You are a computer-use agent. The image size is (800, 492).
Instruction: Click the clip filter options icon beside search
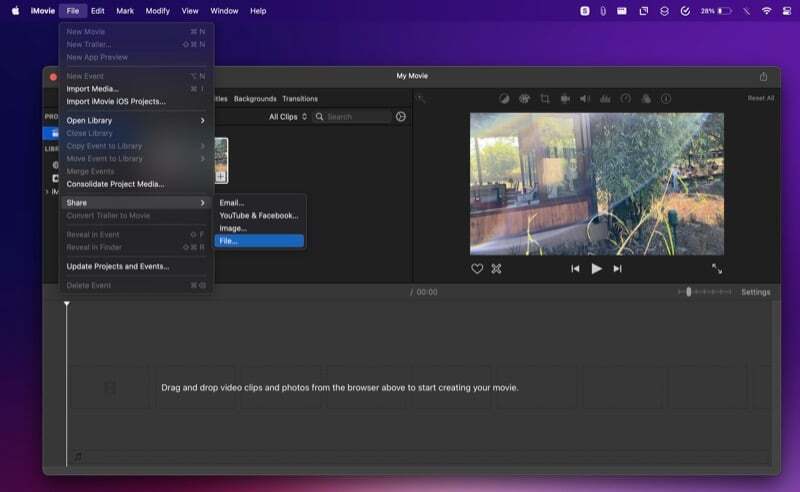tap(401, 117)
